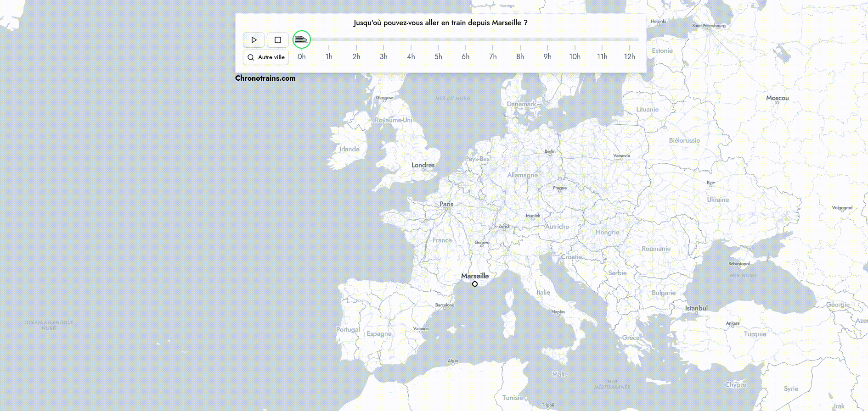The width and height of the screenshot is (868, 411).
Task: Select Berlin on the map
Action: (x=550, y=151)
